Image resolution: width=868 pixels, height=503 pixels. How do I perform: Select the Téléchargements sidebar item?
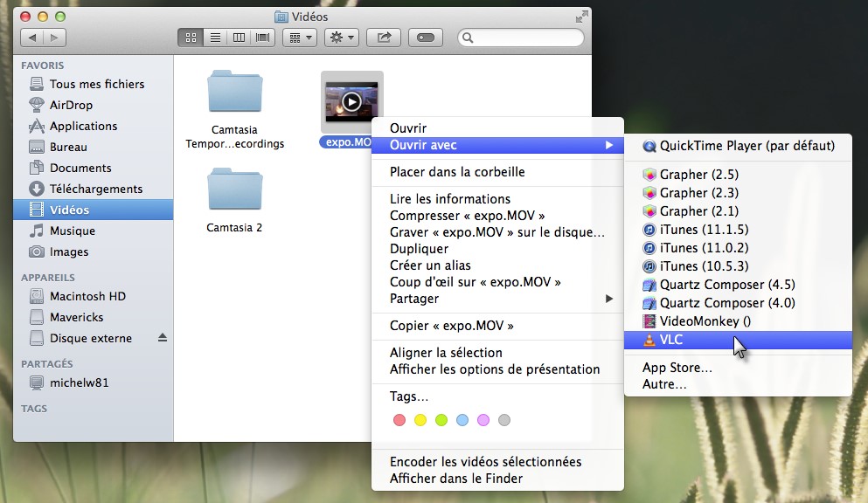(x=95, y=189)
